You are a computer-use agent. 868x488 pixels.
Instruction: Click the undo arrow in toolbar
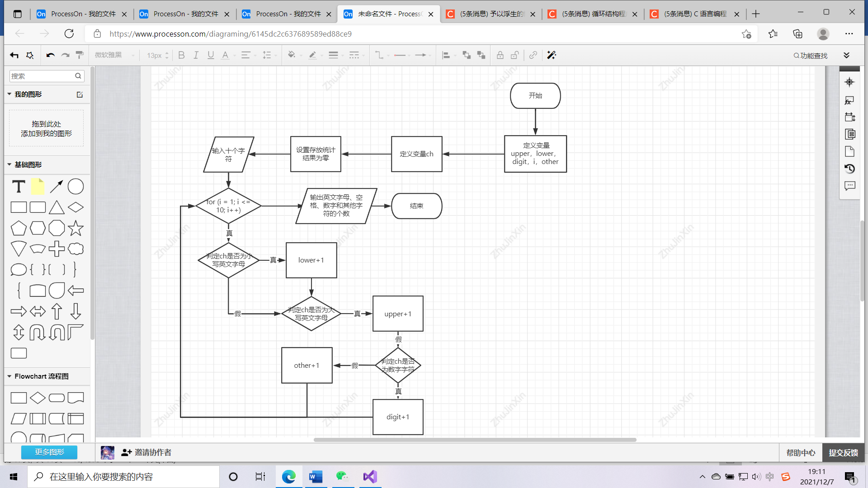click(x=50, y=55)
